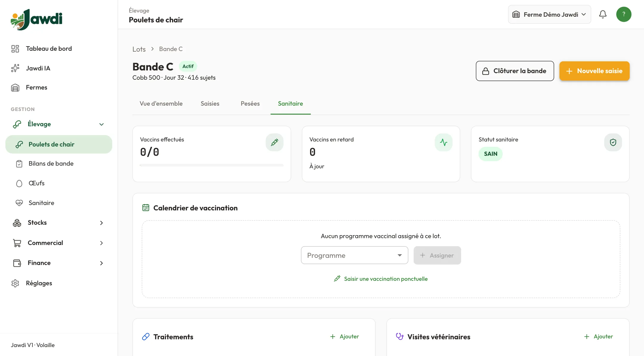Switch to Saisies tab
Viewport: 644px width, 356px height.
point(210,104)
